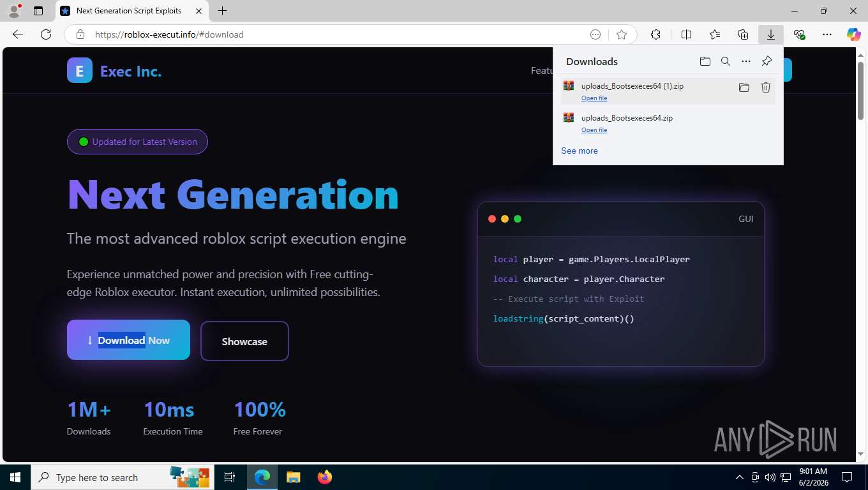Click the Next Generation headline

coord(233,195)
